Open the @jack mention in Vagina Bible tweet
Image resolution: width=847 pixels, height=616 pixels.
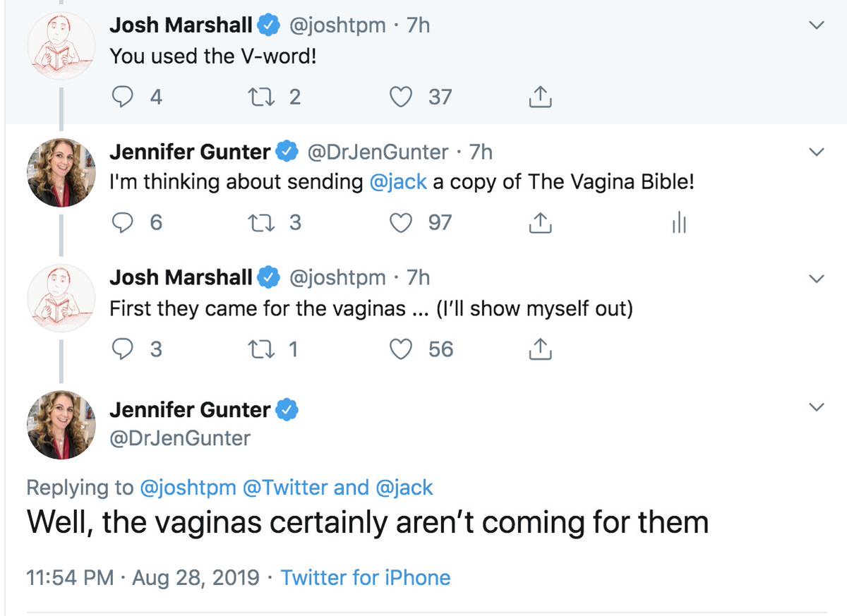[x=398, y=182]
